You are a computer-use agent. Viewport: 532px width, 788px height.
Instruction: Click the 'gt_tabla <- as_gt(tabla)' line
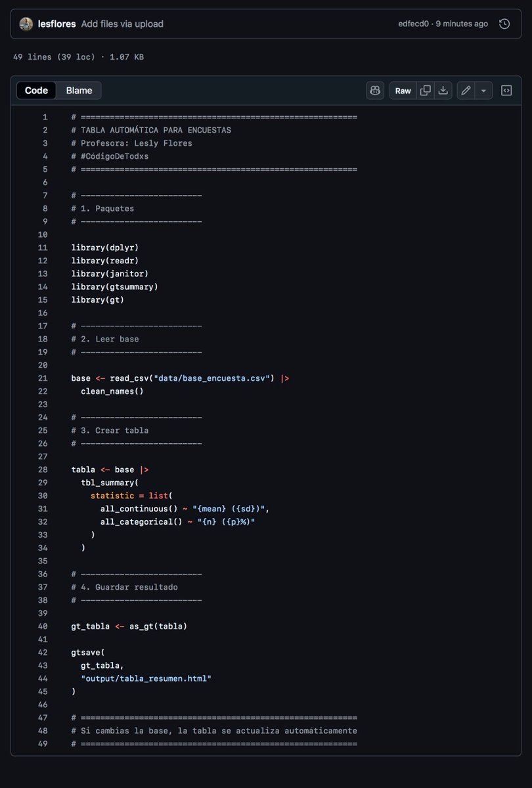129,626
